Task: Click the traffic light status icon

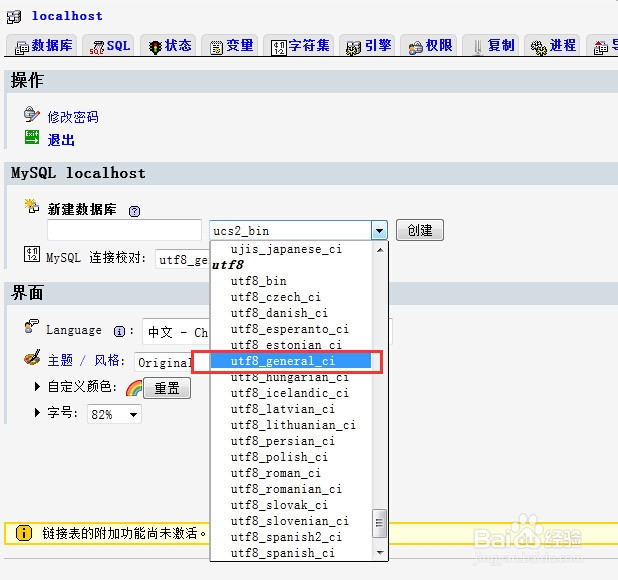Action: (x=155, y=47)
